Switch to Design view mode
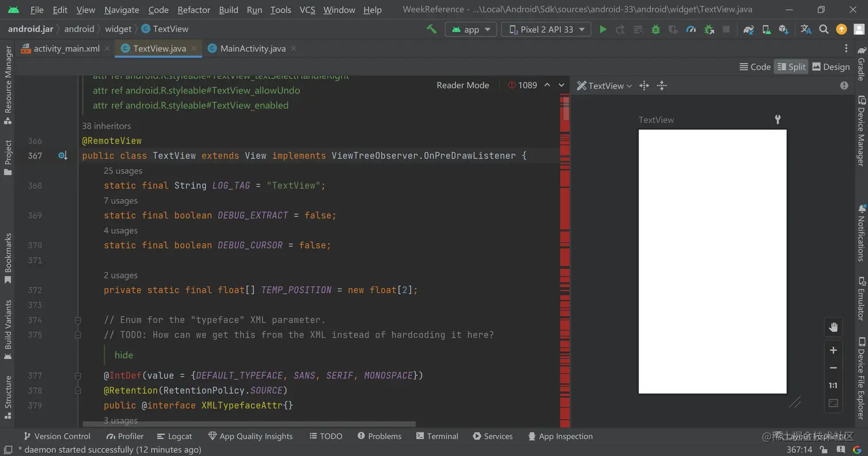The image size is (868, 456). click(831, 67)
